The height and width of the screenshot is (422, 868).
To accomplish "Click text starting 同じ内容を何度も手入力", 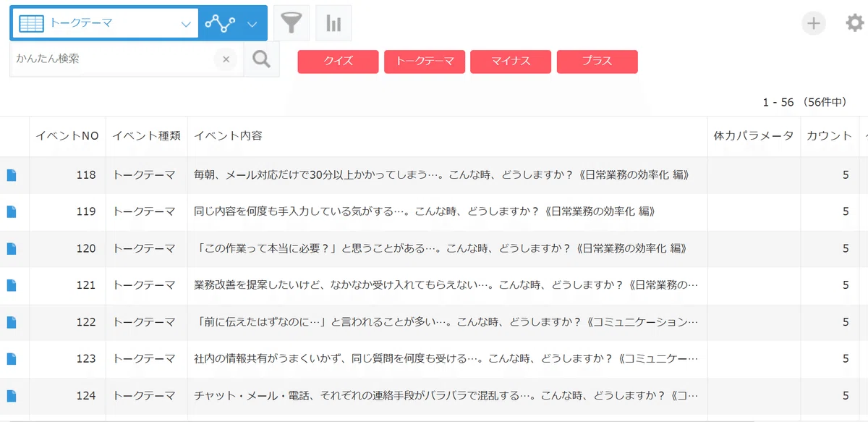I will click(425, 211).
